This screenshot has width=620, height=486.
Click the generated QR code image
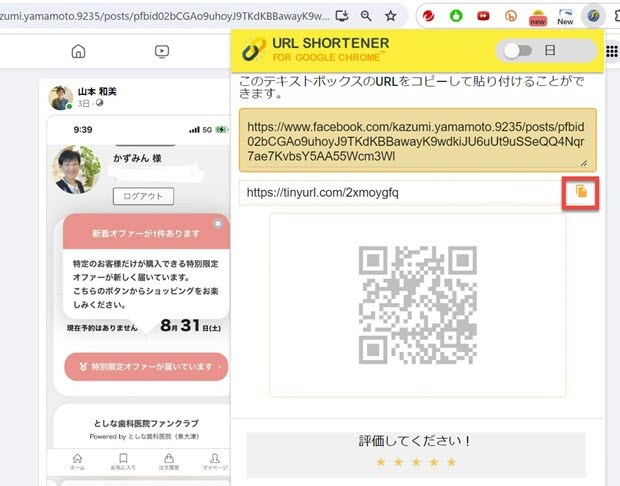417,301
